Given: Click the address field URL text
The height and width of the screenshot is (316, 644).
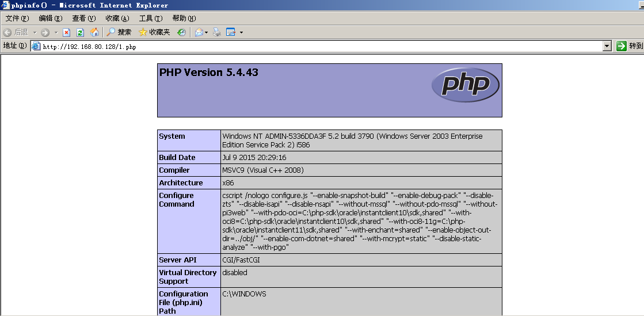Looking at the screenshot, I should point(89,47).
